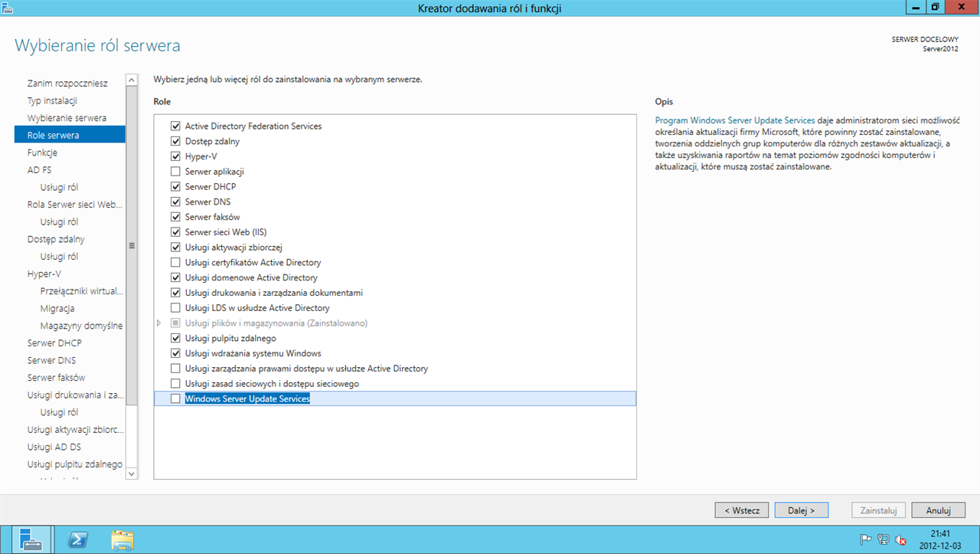Open the Action Center flag tray icon
This screenshot has height=554, width=980.
point(866,539)
